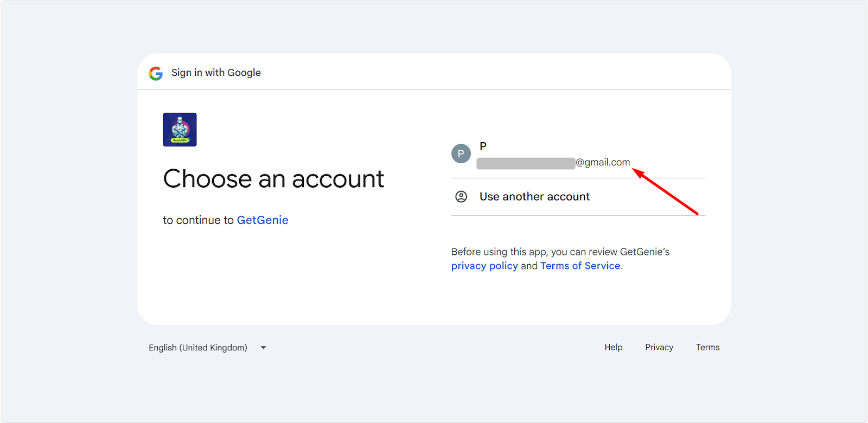Open the Terms of Service link
This screenshot has height=423, width=868.
580,266
